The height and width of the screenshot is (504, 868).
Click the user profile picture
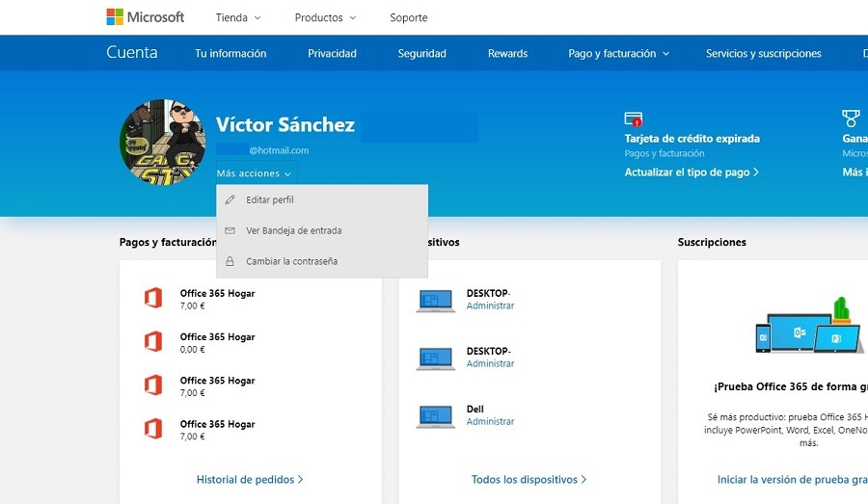pos(163,142)
